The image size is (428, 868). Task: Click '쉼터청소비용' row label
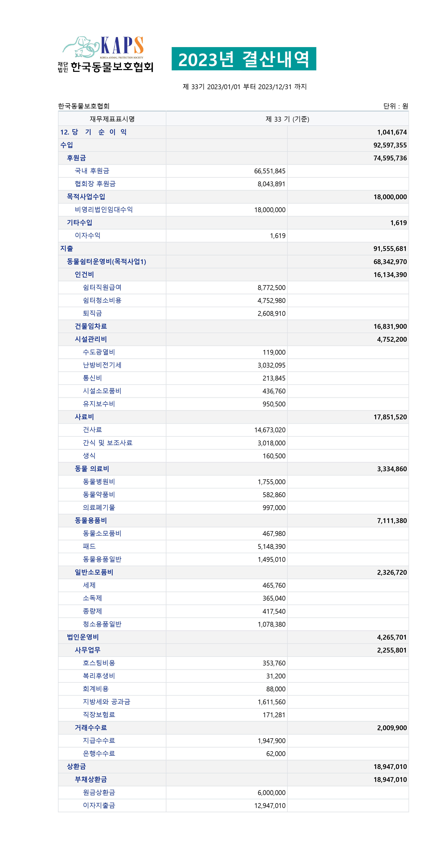(x=102, y=300)
